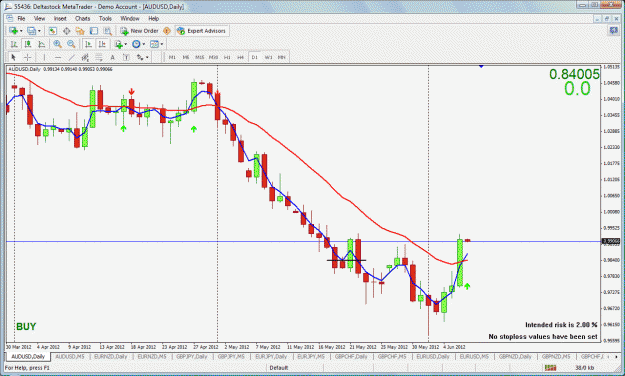The height and width of the screenshot is (376, 625).
Task: Switch timeframe to H1
Action: (x=227, y=57)
